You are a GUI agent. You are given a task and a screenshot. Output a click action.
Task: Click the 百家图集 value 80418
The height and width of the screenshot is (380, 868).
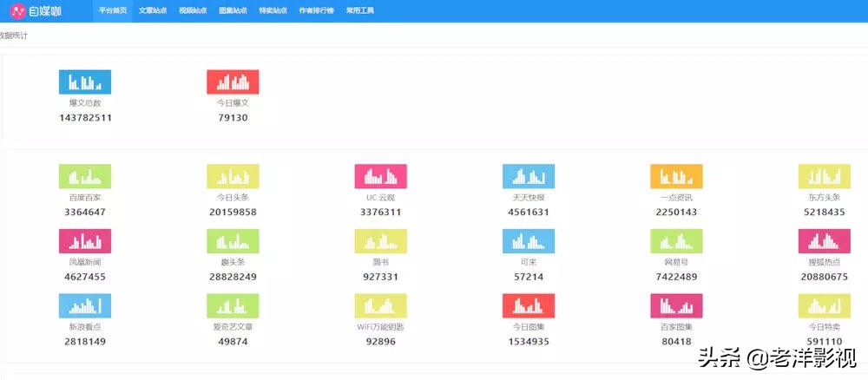point(676,341)
